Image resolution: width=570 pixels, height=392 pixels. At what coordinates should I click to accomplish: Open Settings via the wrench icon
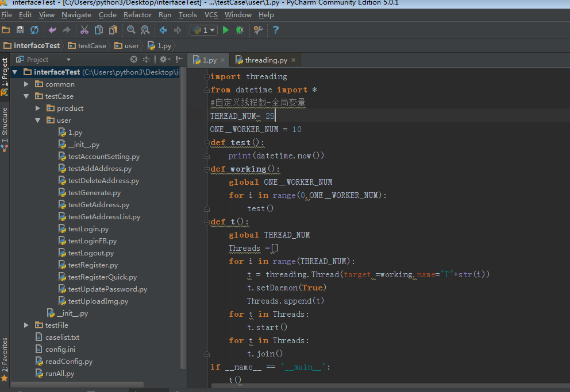click(x=258, y=30)
